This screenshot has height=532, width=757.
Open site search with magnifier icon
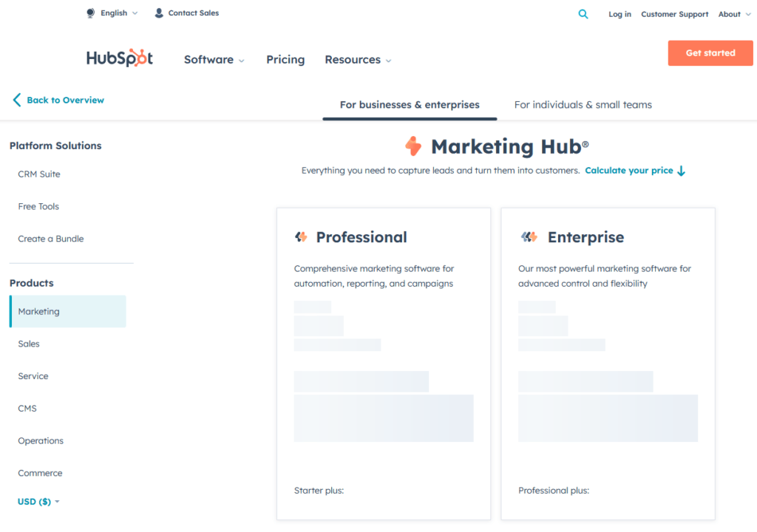click(x=583, y=14)
